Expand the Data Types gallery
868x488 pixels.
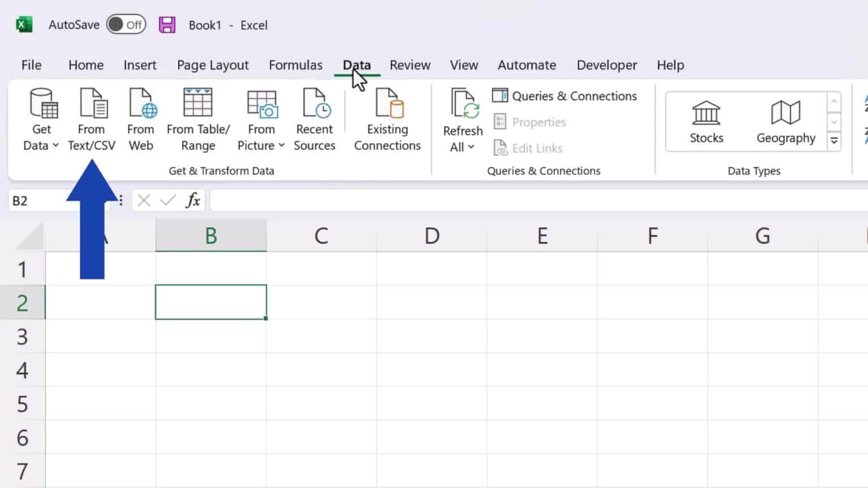834,141
